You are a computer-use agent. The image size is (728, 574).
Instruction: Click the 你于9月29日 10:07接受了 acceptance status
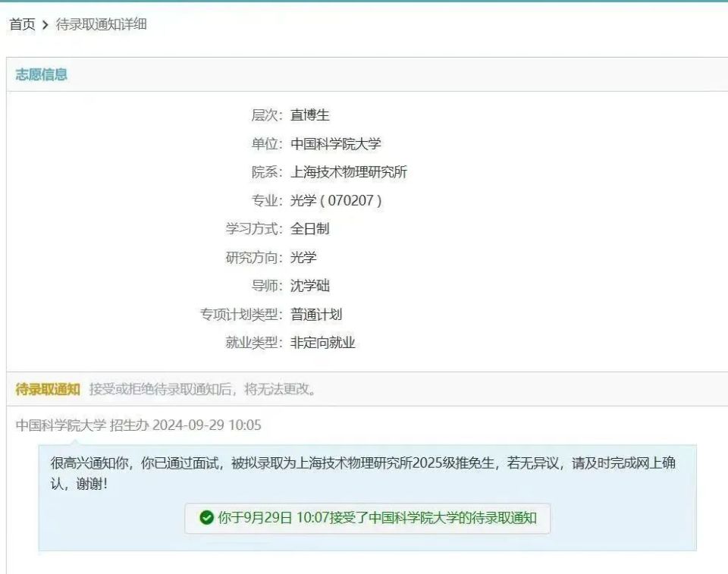[x=378, y=518]
